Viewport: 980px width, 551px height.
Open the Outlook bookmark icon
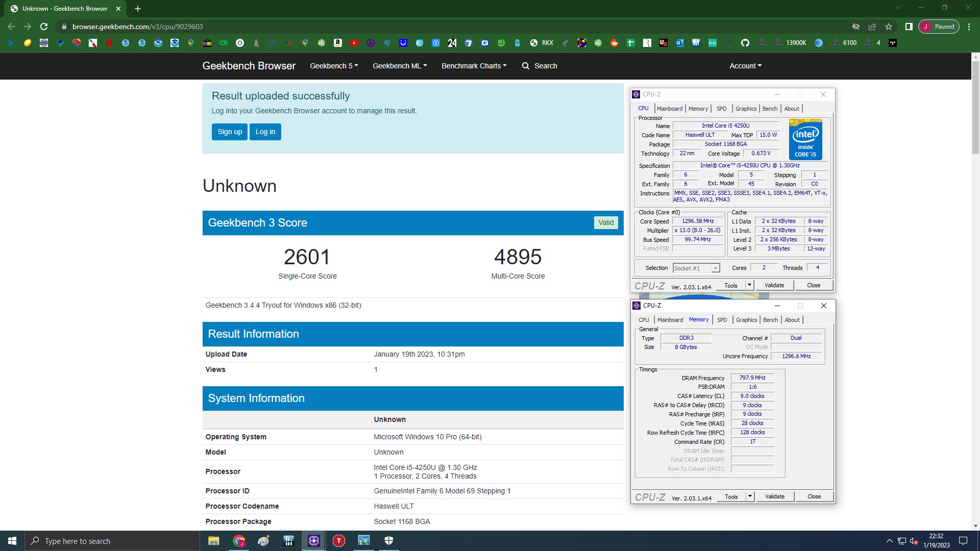[x=680, y=43]
